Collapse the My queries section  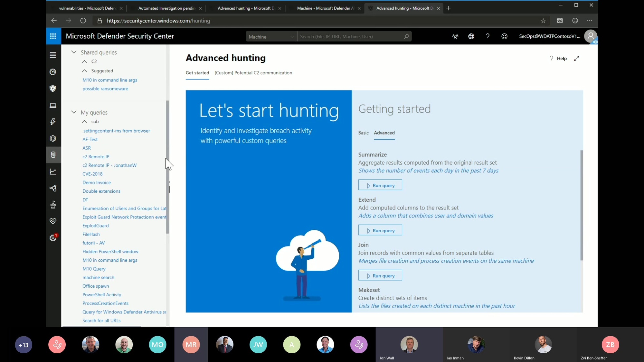(x=74, y=112)
